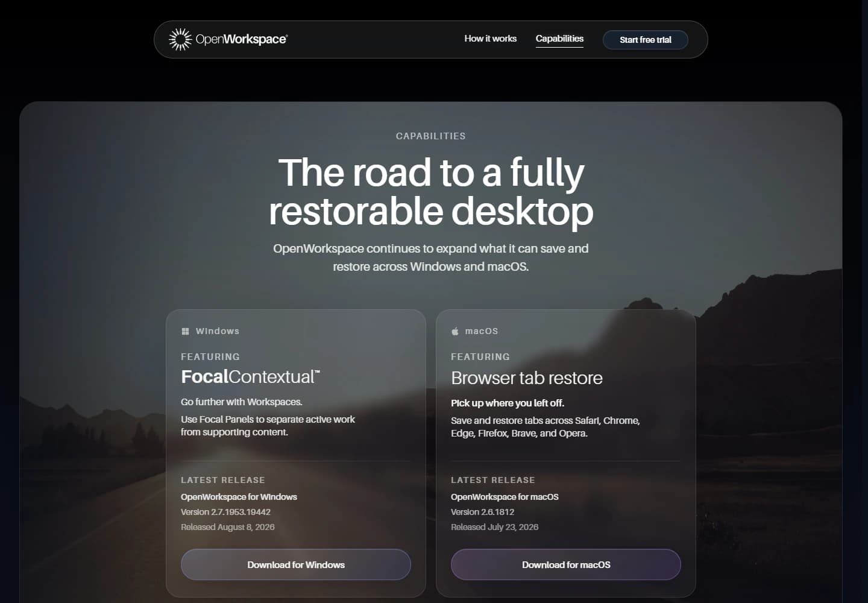Click 'Use Focal Panels to separate active work' description
Screen dimensions: 868x603
pyautogui.click(x=268, y=426)
